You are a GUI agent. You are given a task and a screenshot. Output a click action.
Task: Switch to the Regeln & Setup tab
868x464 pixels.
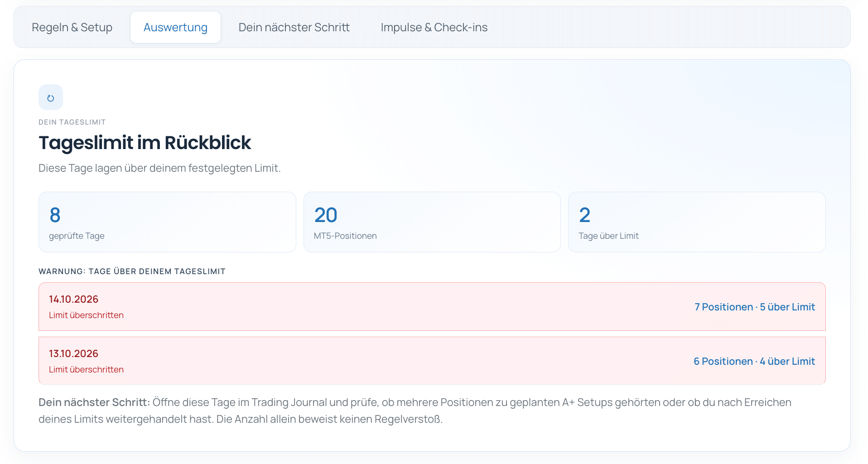(72, 27)
